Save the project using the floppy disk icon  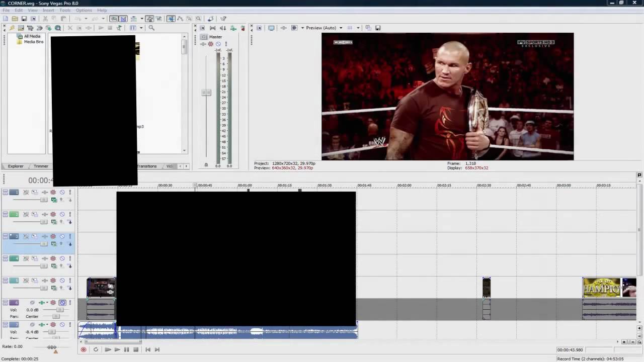(24, 19)
